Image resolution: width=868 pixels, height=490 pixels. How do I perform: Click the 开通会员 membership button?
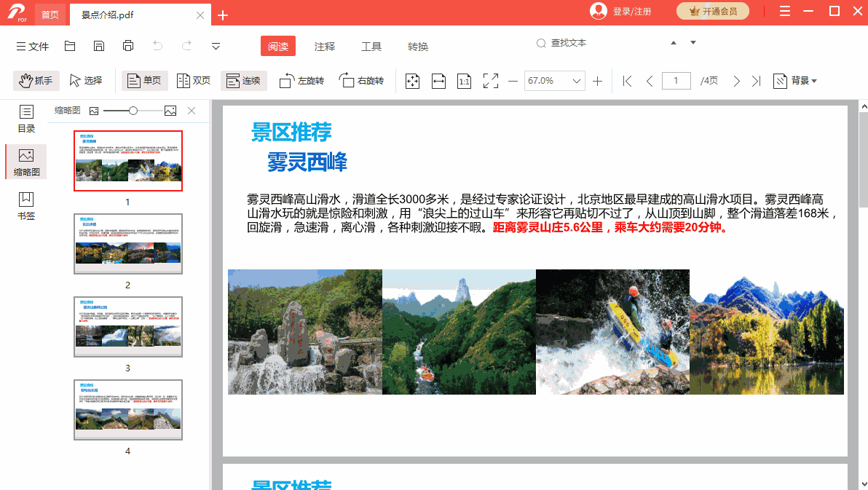[x=713, y=11]
